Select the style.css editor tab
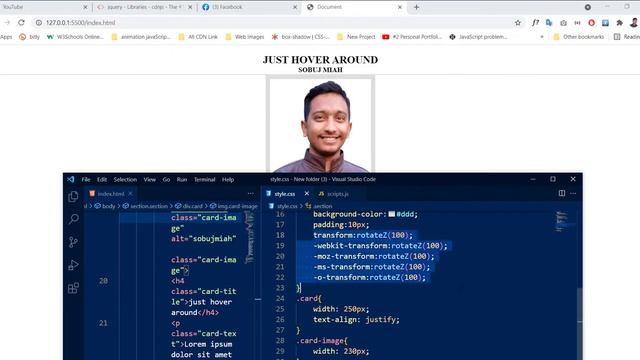 [x=284, y=194]
